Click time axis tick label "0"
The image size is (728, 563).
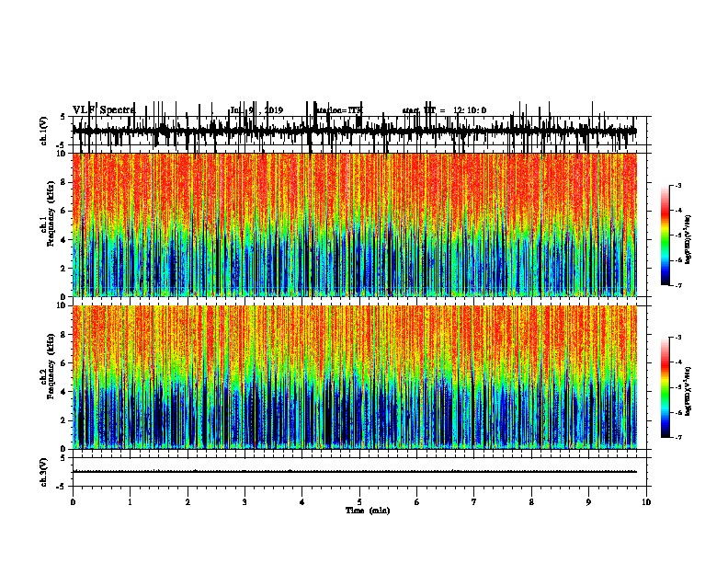pyautogui.click(x=73, y=502)
